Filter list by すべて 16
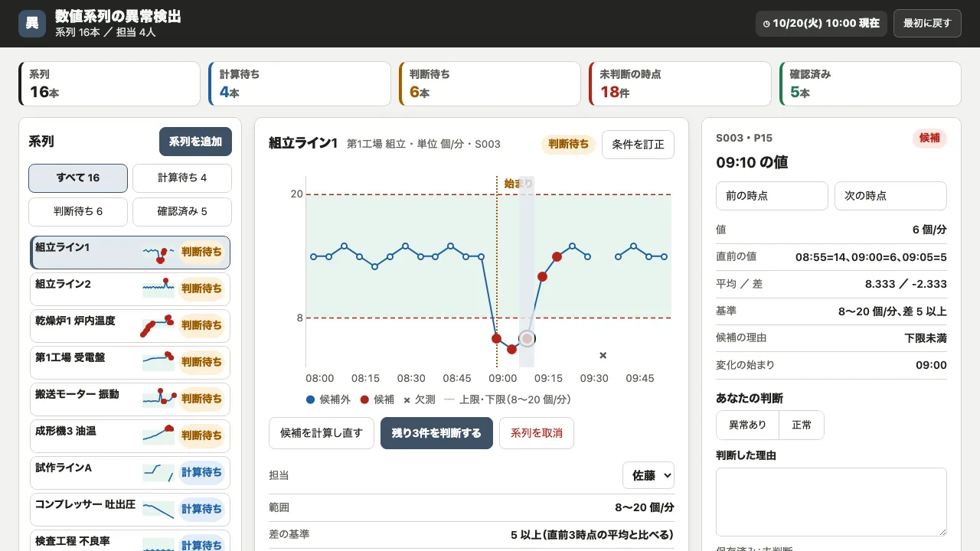 78,178
